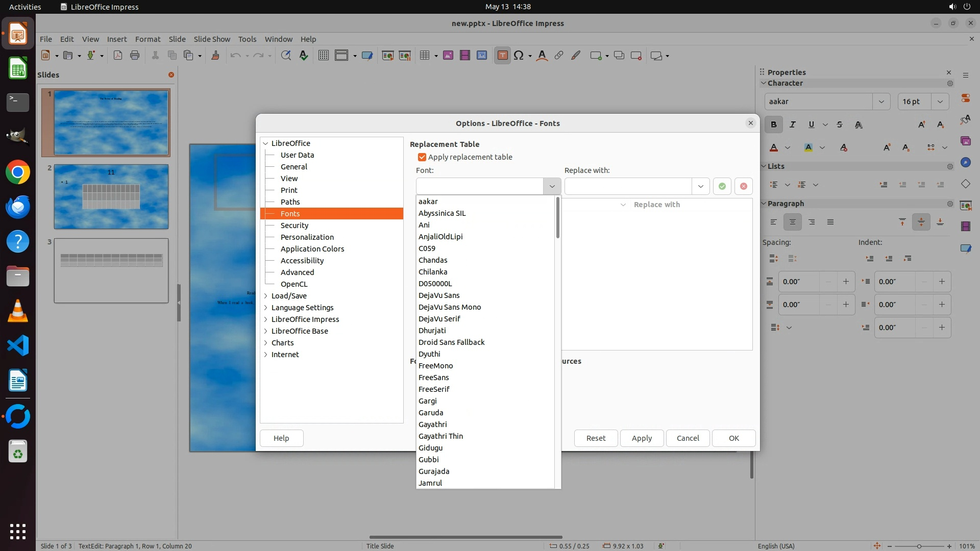
Task: Click the Print icon in toolbar
Action: pos(135,56)
